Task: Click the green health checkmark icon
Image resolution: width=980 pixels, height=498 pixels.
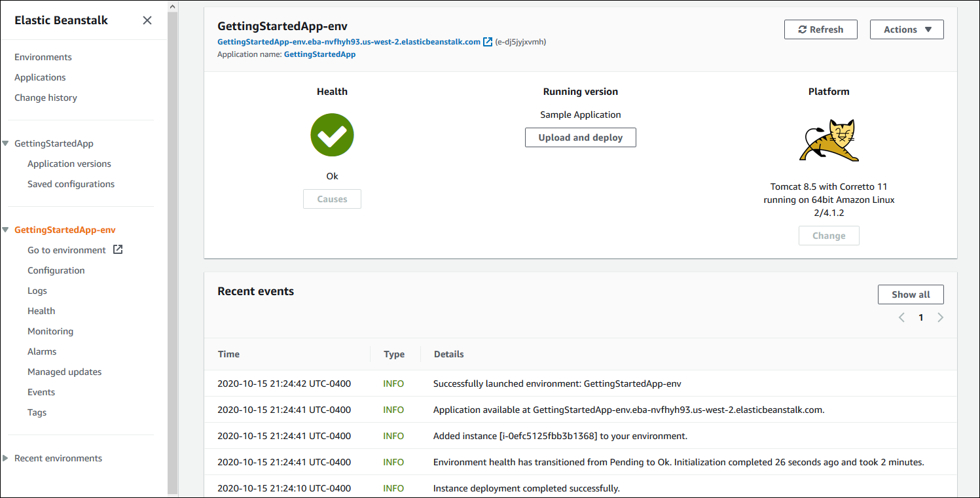Action: (x=332, y=135)
